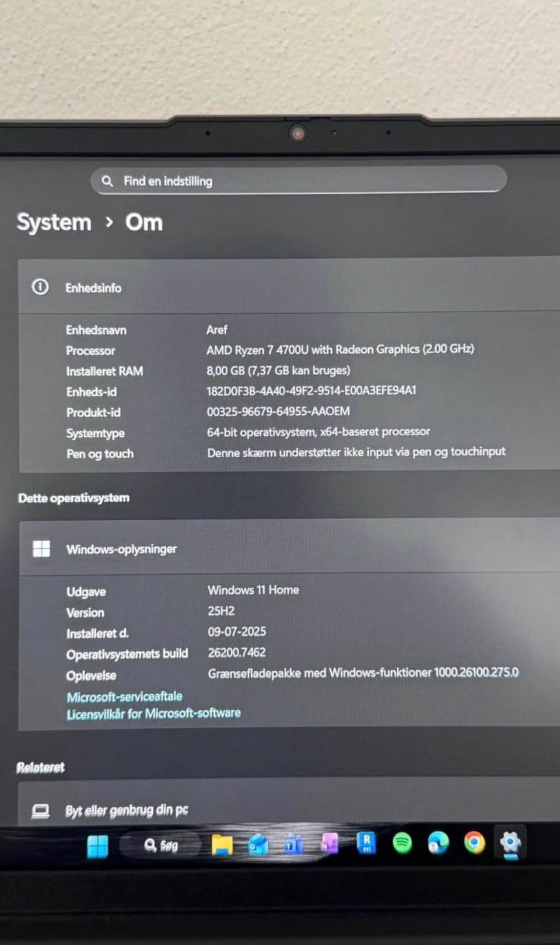The image size is (560, 945).
Task: Click the 'Udgave' label
Action: (86, 591)
